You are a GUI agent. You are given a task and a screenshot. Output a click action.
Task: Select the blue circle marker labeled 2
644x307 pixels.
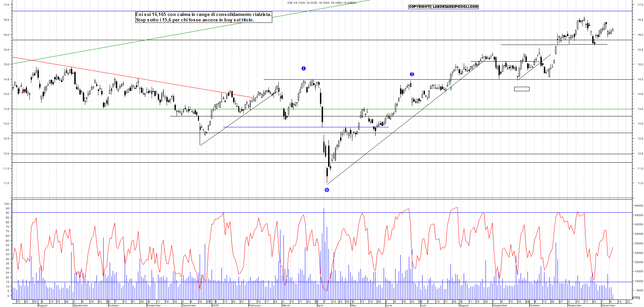tap(412, 74)
